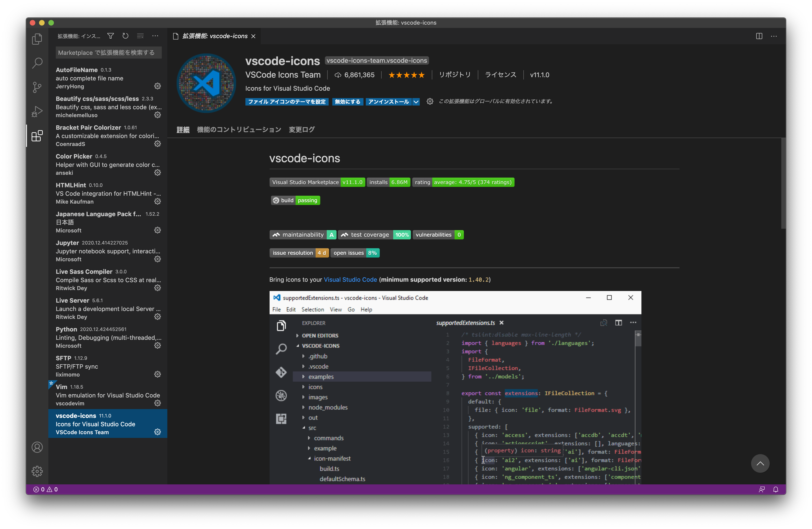Clear extensions search results icon
Screen dimensions: 812x529
140,36
